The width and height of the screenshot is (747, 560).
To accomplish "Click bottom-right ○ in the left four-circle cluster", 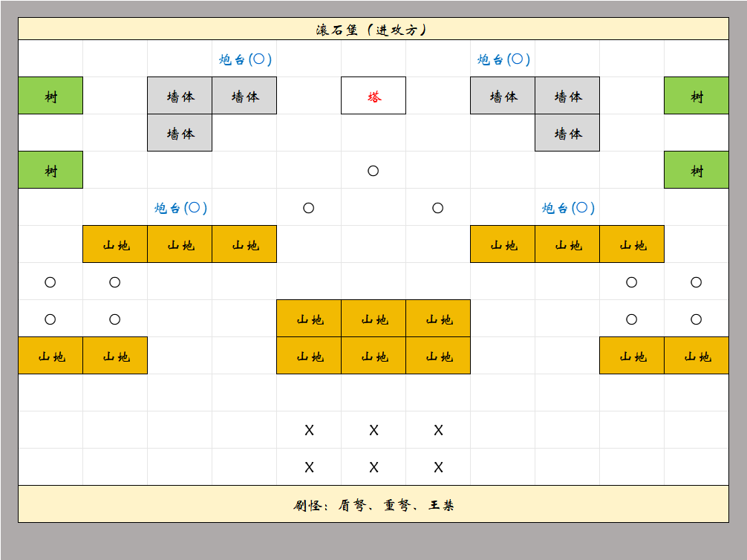I will 115,319.
